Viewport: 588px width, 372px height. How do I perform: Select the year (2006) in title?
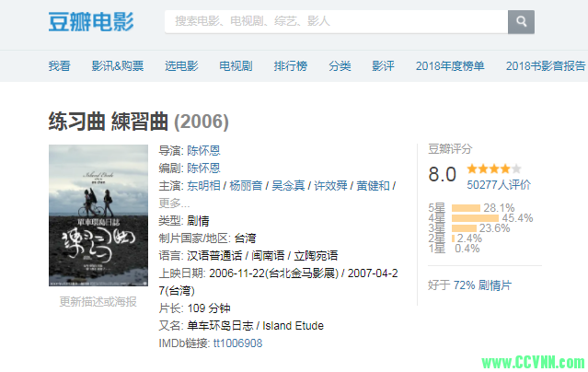[202, 122]
